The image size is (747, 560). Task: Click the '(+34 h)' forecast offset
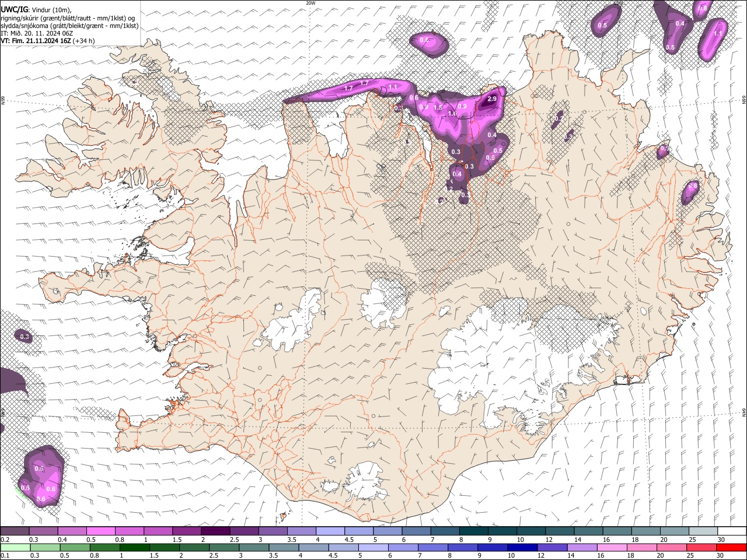84,41
